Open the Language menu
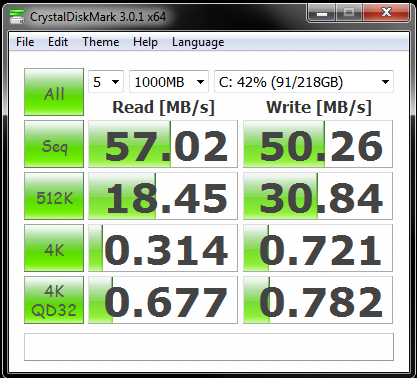The image size is (417, 378). pos(198,42)
